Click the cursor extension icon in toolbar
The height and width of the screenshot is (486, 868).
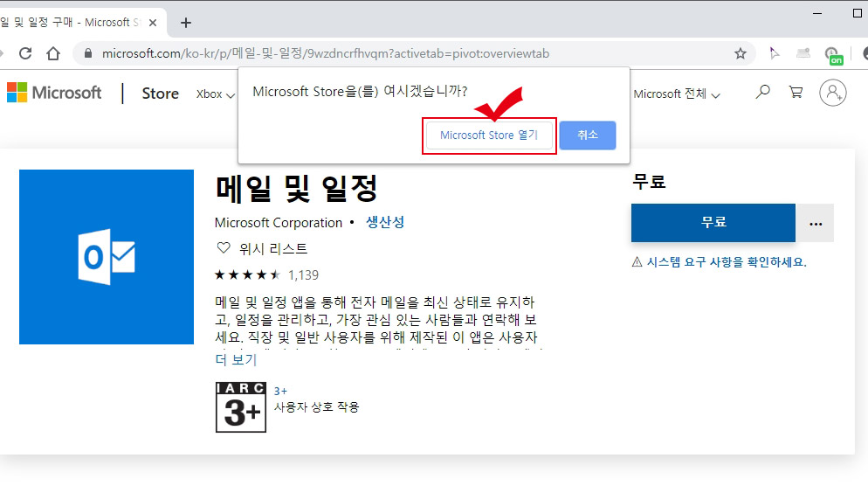775,53
